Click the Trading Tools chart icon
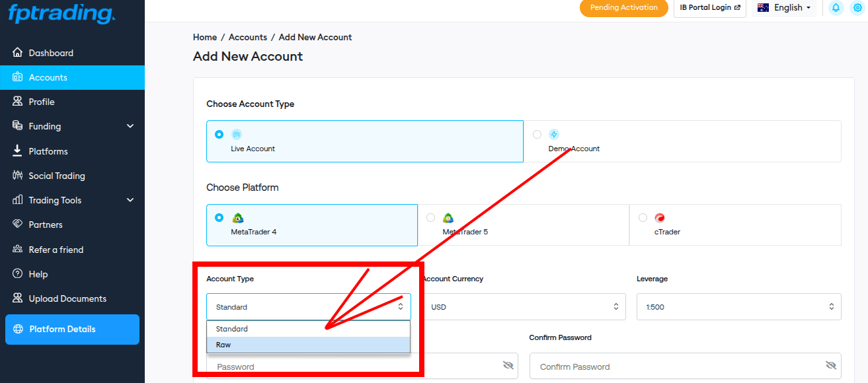 [x=18, y=200]
